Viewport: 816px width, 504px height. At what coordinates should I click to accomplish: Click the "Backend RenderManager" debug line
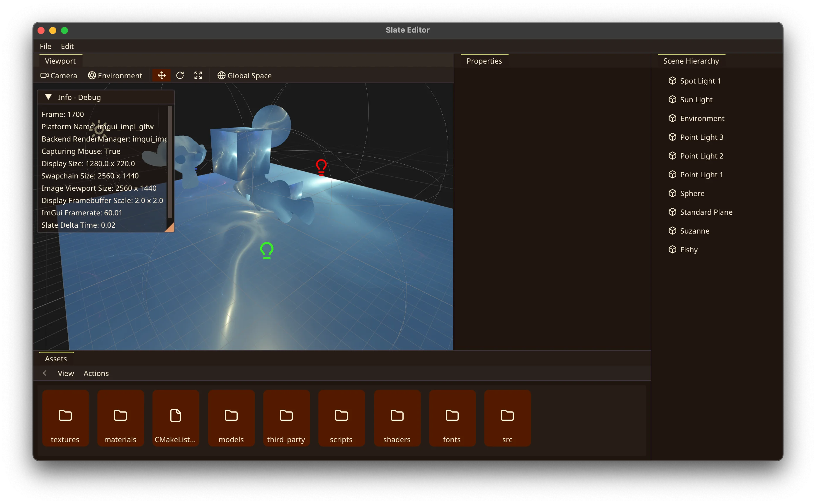point(104,139)
